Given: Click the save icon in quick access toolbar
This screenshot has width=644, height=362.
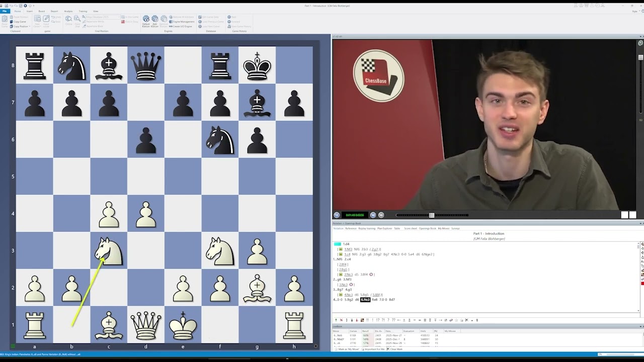Looking at the screenshot, I should pyautogui.click(x=7, y=6).
